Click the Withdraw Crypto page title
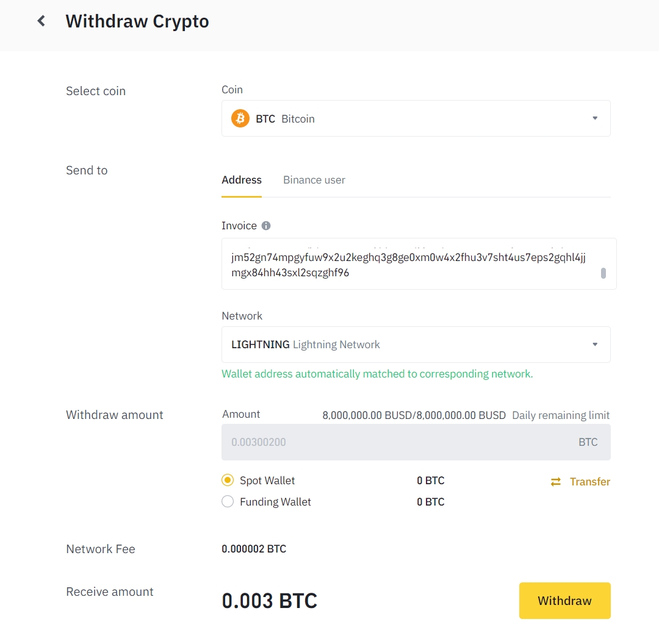659x644 pixels. (137, 21)
